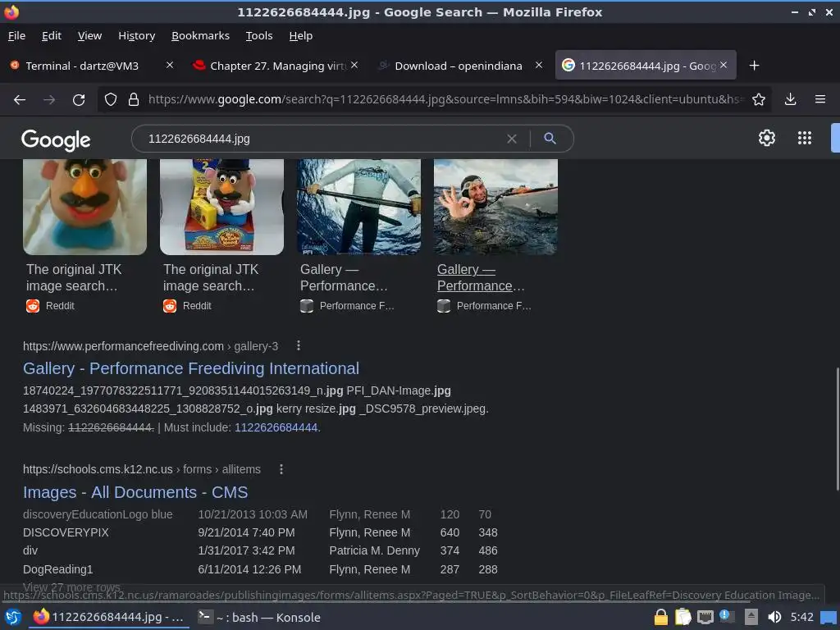The width and height of the screenshot is (840, 630).
Task: Click the performancefreediving.com gallery-3 URL text
Action: click(x=151, y=347)
